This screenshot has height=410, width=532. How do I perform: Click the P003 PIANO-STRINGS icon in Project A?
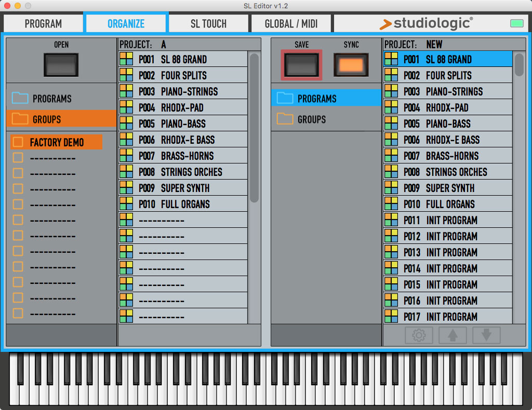[x=126, y=91]
